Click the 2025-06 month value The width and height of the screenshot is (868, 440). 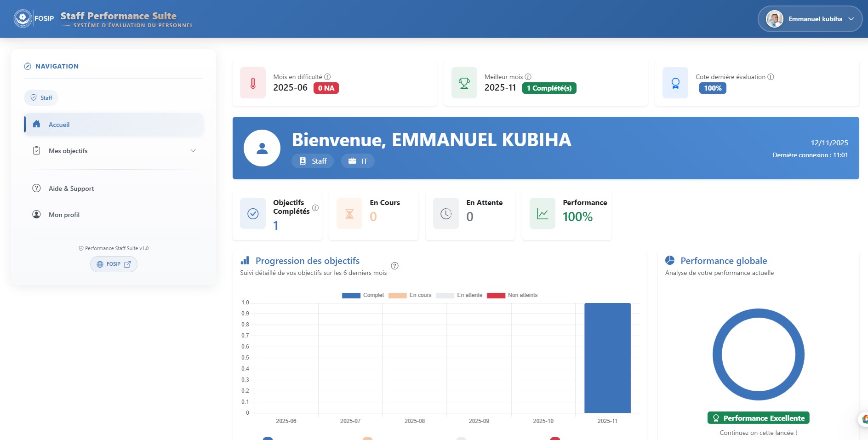[x=290, y=88]
